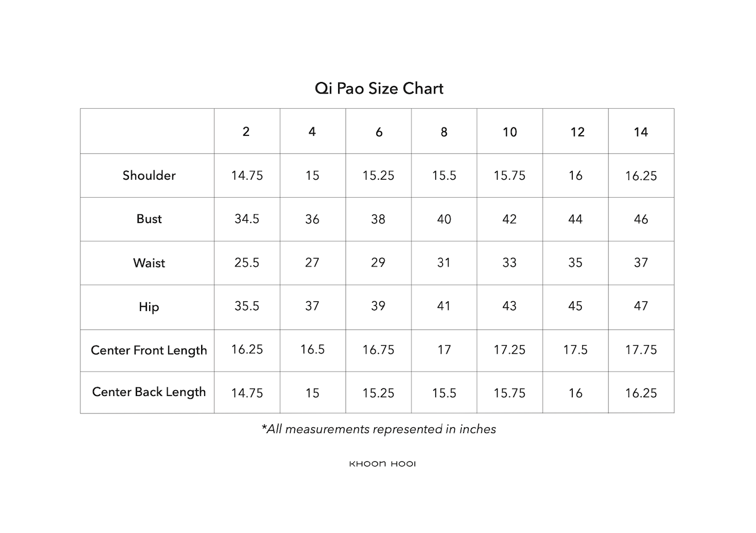Click the size 2 column header
The height and width of the screenshot is (533, 756).
[246, 132]
